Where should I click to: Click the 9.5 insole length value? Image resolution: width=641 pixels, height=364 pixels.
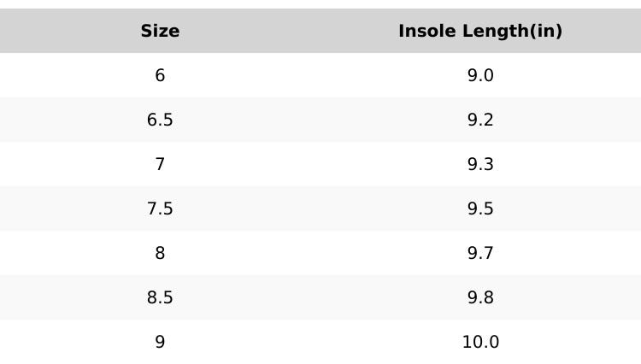click(x=480, y=209)
